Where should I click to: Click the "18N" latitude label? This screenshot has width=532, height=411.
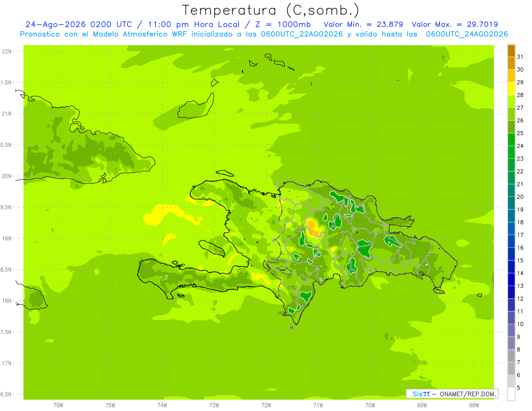(x=7, y=301)
